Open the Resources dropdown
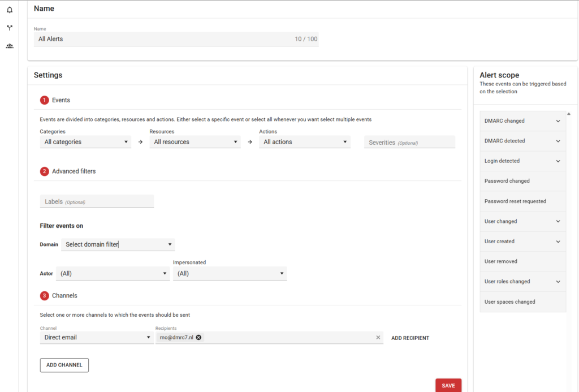This screenshot has width=579, height=392. click(x=195, y=142)
